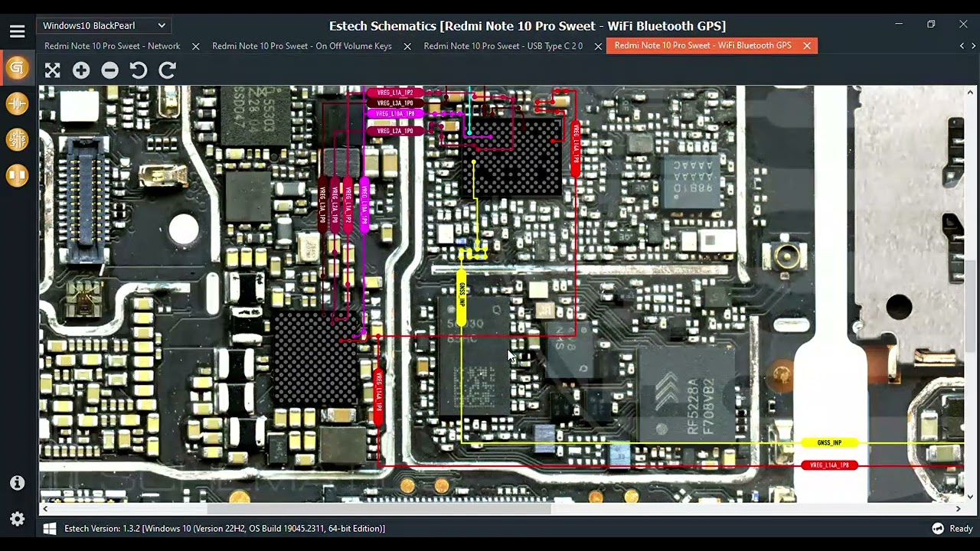Close the Network tab
Image resolution: width=980 pixels, height=551 pixels.
(195, 47)
